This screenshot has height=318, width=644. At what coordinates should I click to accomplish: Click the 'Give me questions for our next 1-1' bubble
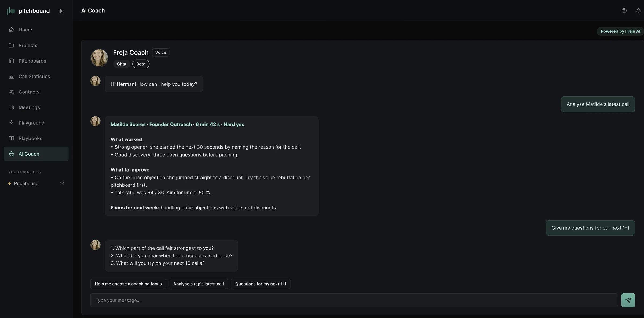click(x=590, y=228)
